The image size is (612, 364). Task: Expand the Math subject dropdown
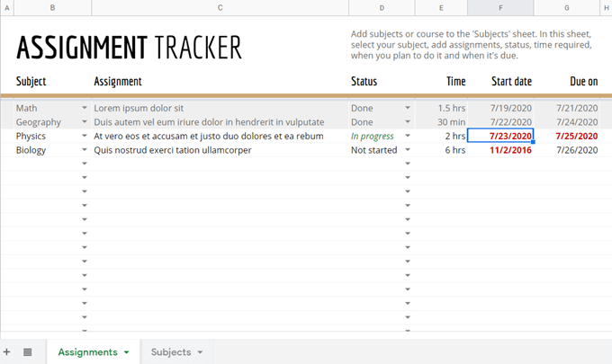(85, 108)
